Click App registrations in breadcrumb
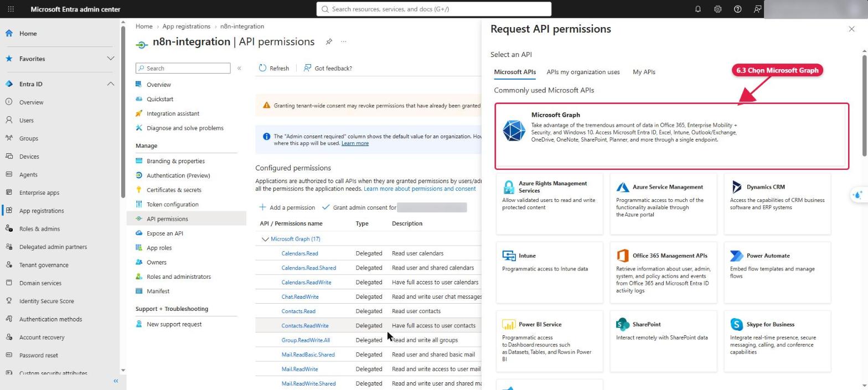The image size is (868, 390). [x=186, y=26]
